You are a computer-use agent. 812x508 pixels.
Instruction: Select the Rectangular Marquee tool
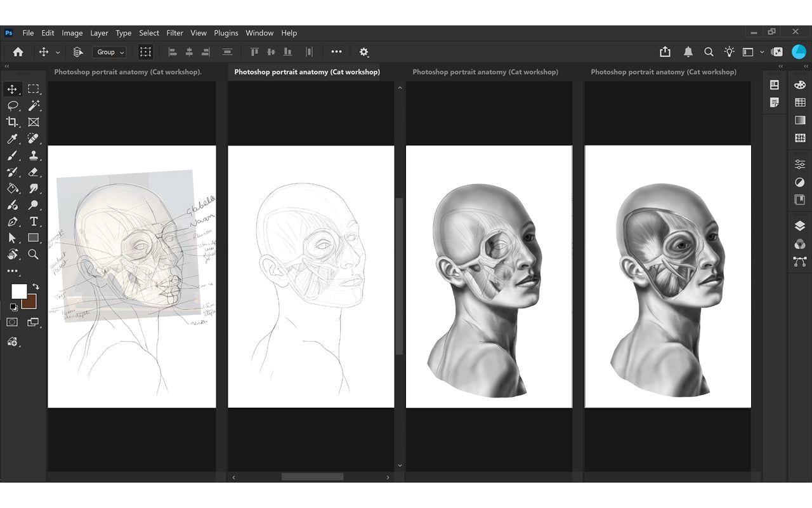(34, 89)
